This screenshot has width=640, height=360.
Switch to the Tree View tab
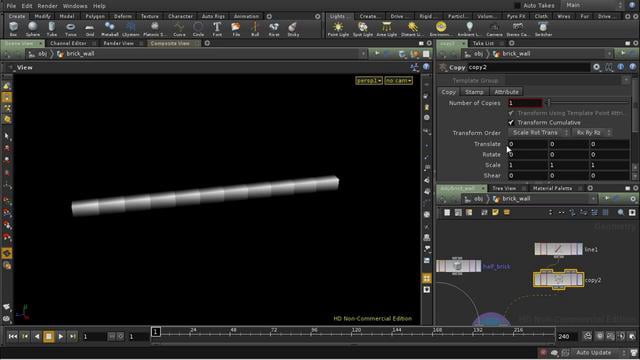[x=504, y=188]
